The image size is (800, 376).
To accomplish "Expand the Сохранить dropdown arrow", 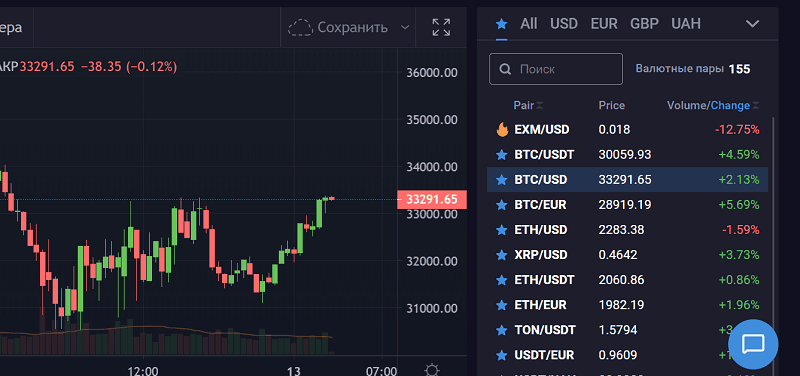I will click(x=405, y=27).
